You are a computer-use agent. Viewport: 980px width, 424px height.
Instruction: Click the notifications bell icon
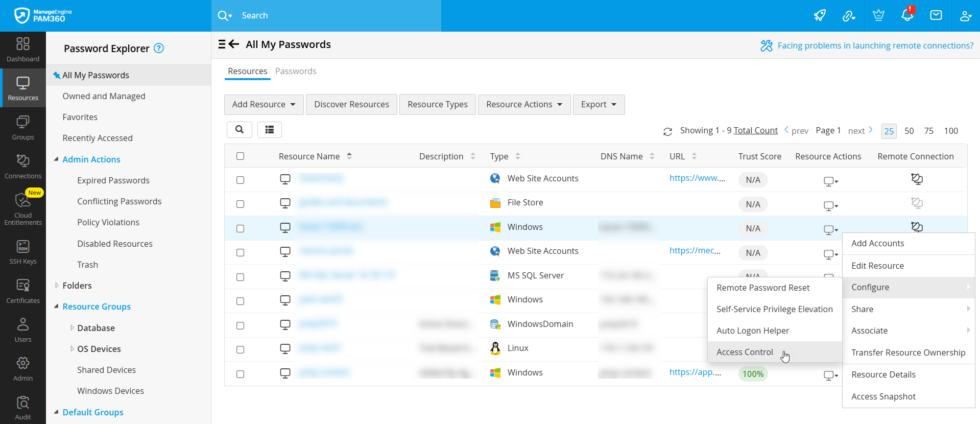907,15
